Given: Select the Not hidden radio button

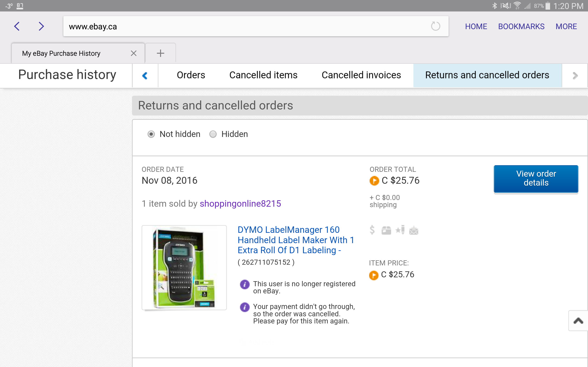Looking at the screenshot, I should 151,134.
